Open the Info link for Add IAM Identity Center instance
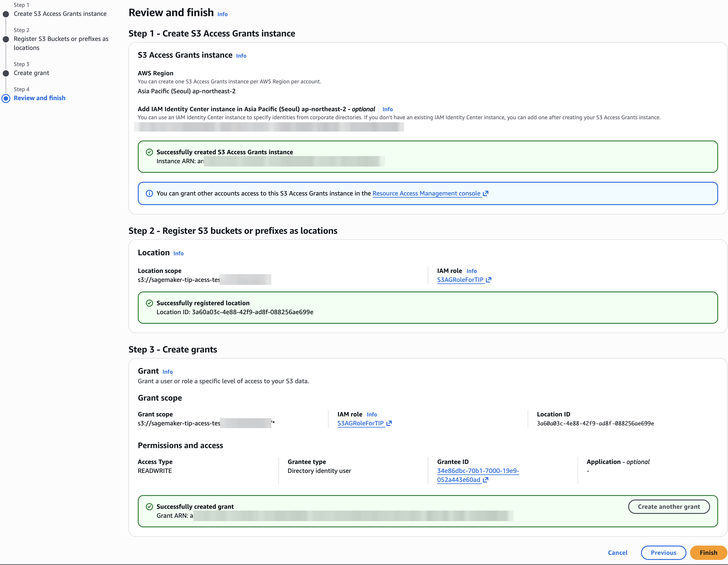 (387, 109)
